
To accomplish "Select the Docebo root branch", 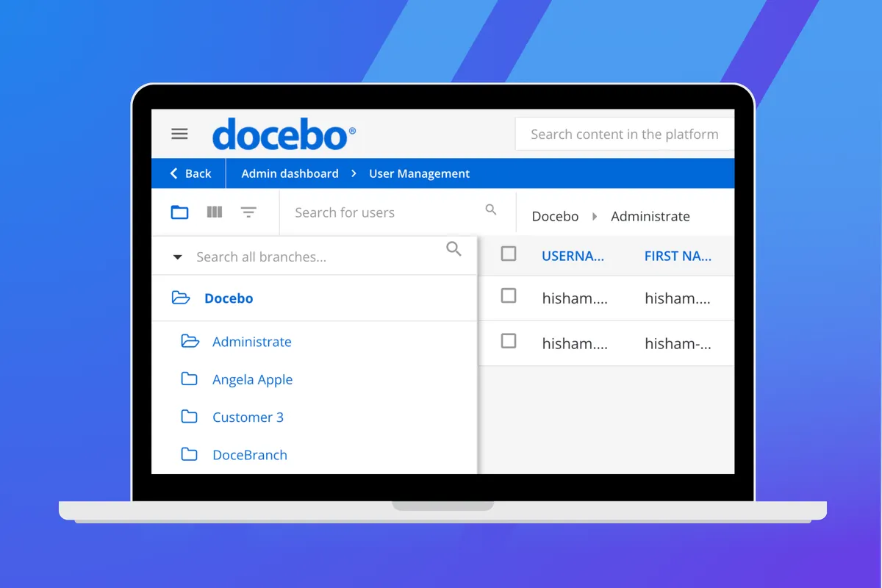I will (229, 298).
